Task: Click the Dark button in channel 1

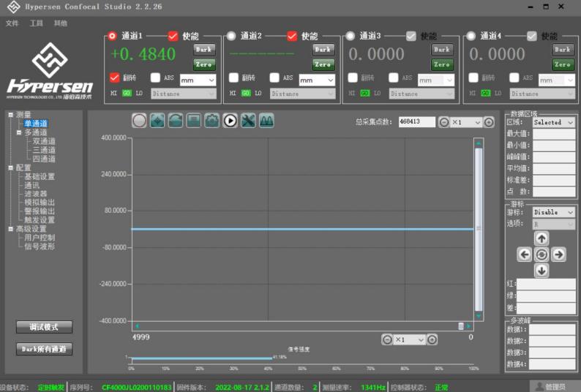Action: pyautogui.click(x=204, y=49)
